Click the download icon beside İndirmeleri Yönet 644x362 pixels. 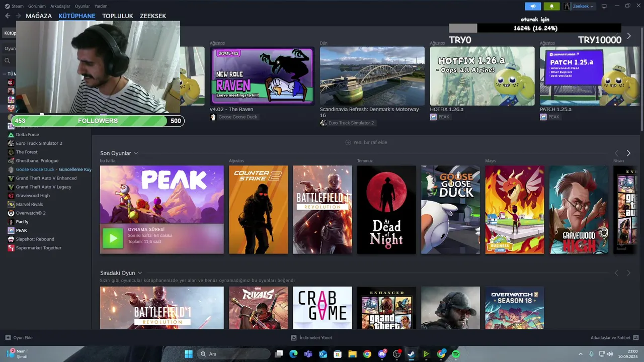pos(294,338)
